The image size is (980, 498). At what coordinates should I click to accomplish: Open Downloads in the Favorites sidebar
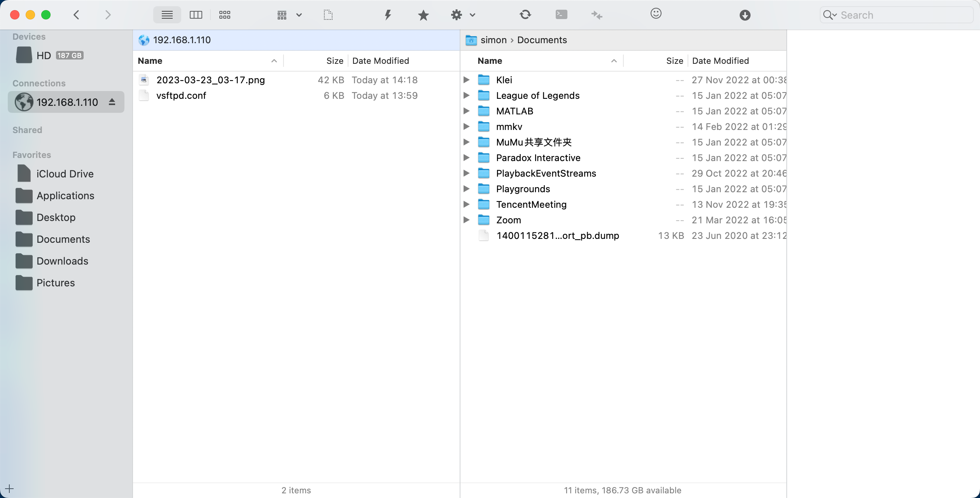click(62, 261)
